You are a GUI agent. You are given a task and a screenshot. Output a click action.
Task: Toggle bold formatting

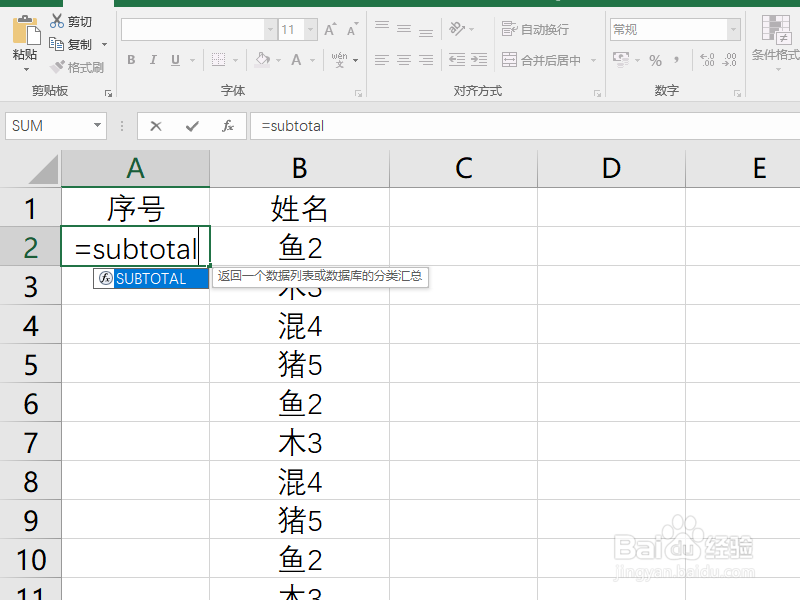[131, 61]
